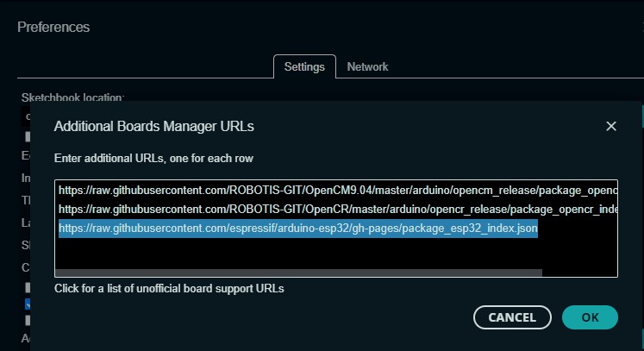
Task: Switch to the Settings tab
Action: pyautogui.click(x=304, y=66)
